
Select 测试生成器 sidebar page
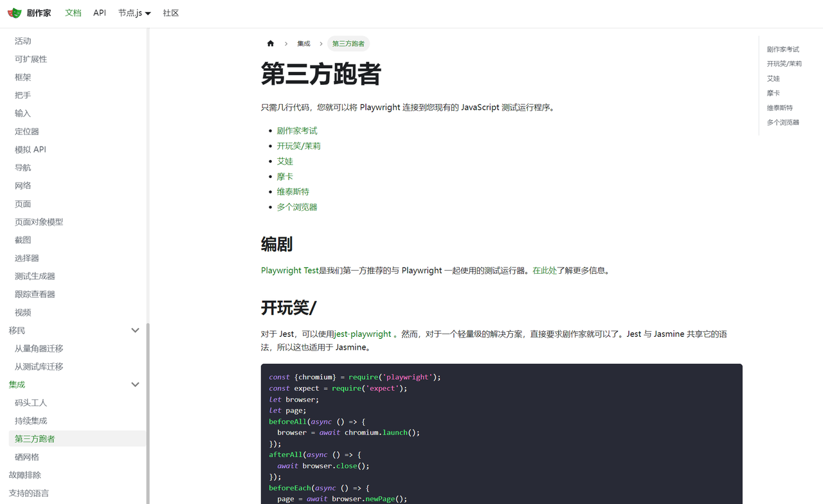pos(35,276)
